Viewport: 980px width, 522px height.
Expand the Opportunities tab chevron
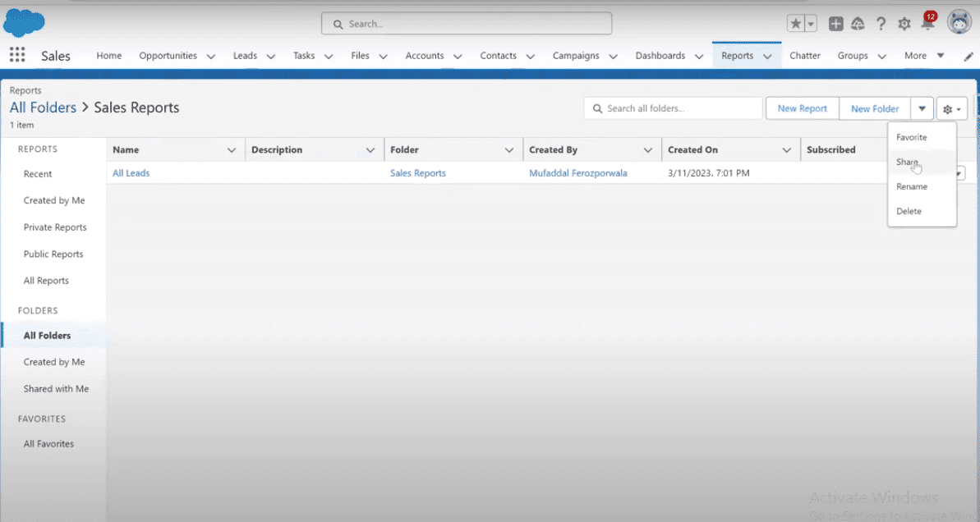[211, 56]
